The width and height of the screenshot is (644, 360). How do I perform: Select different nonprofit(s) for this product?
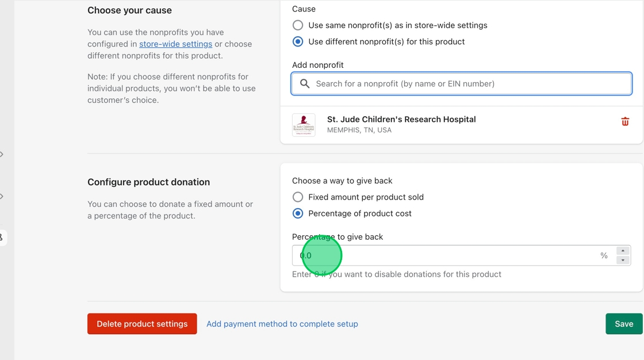pyautogui.click(x=298, y=41)
